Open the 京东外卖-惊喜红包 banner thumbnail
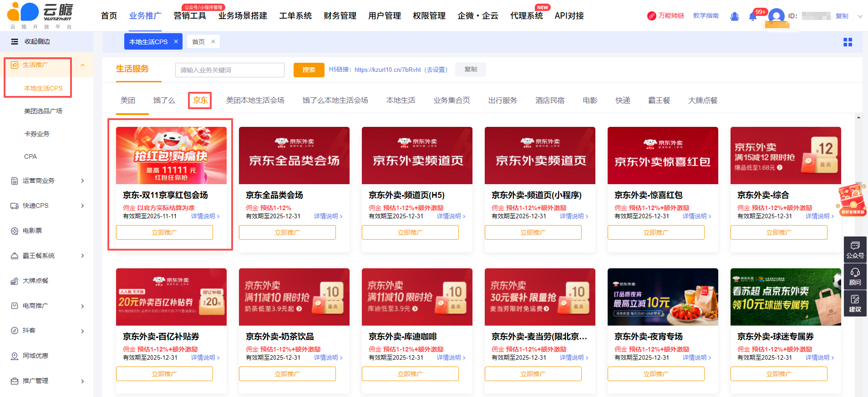This screenshot has height=397, width=868. [x=662, y=156]
